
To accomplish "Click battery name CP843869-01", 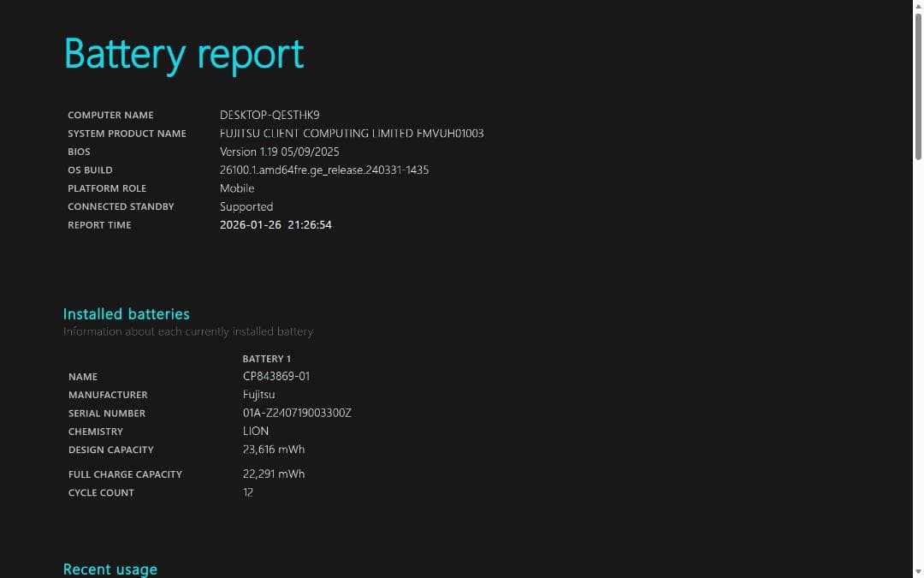I will coord(276,377).
